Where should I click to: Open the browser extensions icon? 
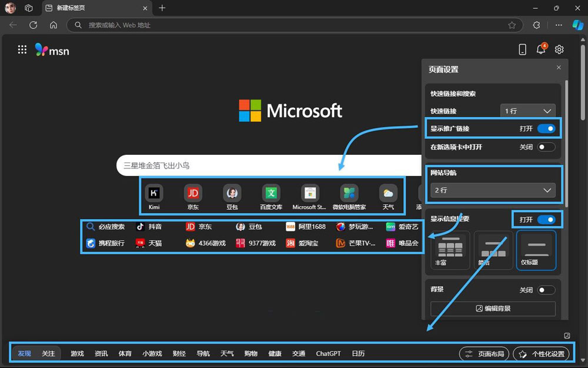pos(536,25)
